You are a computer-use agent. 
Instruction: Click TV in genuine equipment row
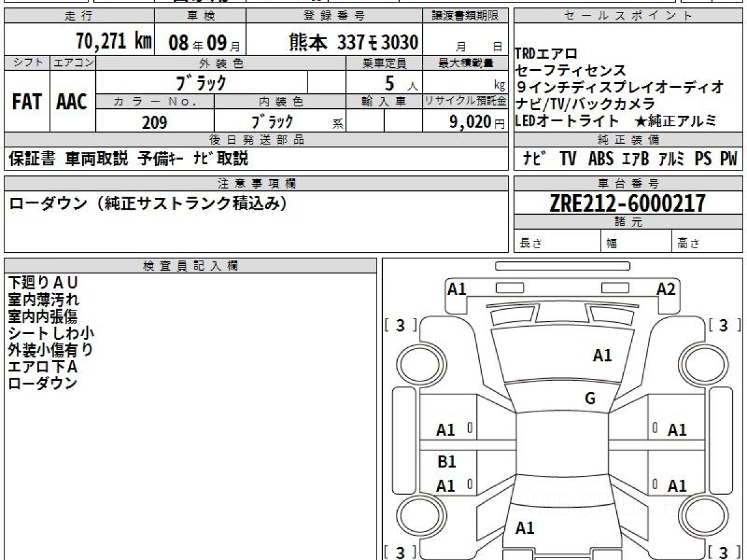click(568, 159)
